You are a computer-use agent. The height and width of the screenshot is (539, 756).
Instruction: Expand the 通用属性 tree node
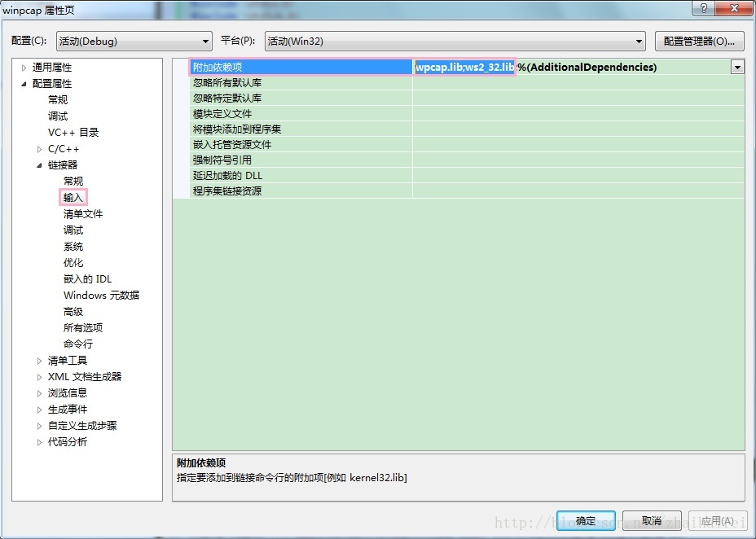point(24,68)
